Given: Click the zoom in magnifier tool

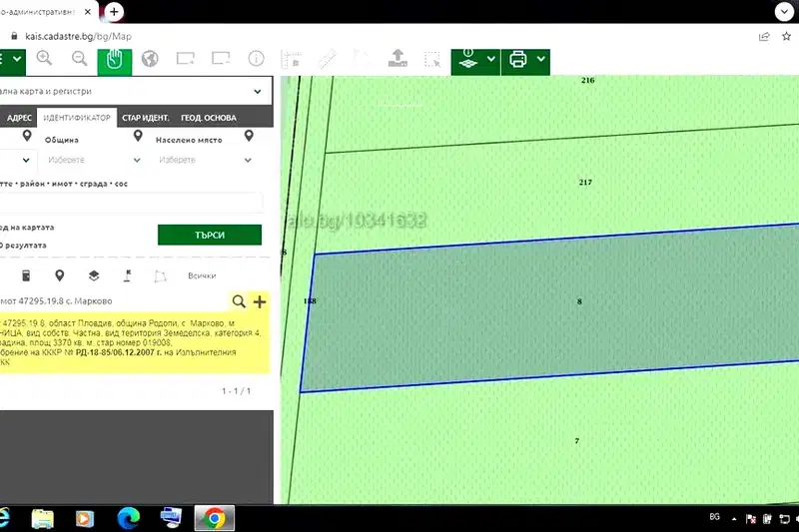Looking at the screenshot, I should pos(44,59).
